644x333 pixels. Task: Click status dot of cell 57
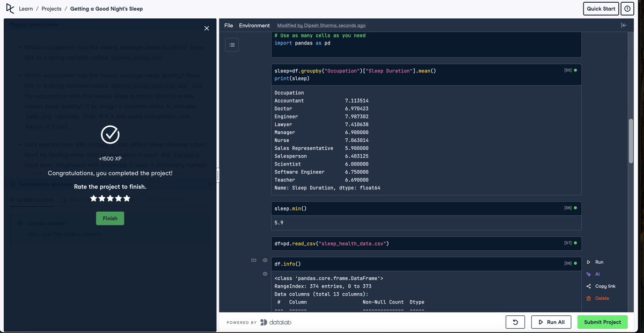pyautogui.click(x=576, y=243)
